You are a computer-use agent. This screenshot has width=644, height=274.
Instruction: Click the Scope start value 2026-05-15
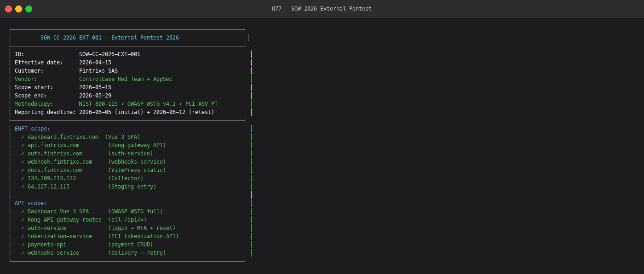(95, 87)
